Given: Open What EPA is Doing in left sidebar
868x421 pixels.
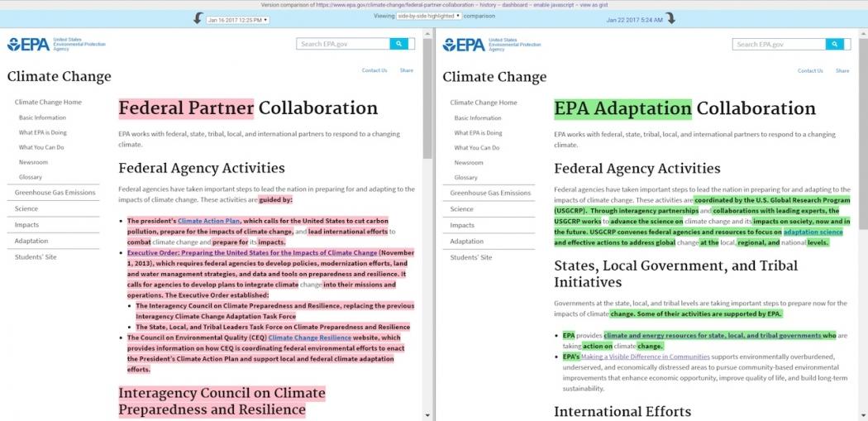Looking at the screenshot, I should (x=43, y=132).
